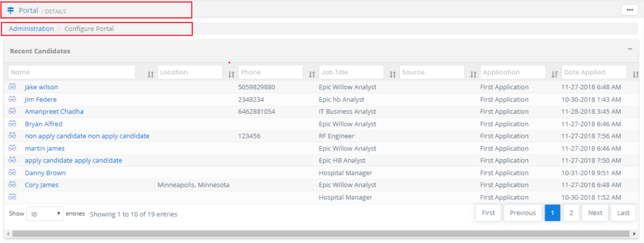Sort by the Source column arrows
Viewport: 644px width, 243px height.
[474, 74]
